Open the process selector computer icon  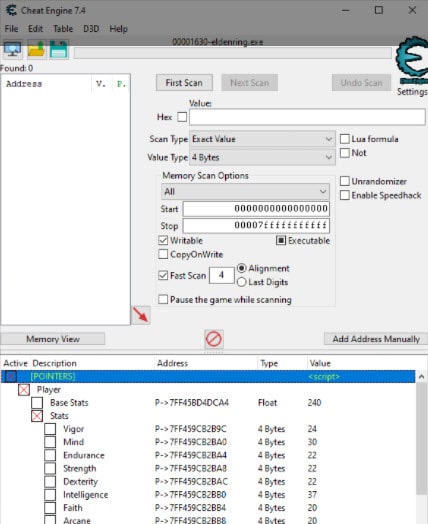pyautogui.click(x=13, y=50)
